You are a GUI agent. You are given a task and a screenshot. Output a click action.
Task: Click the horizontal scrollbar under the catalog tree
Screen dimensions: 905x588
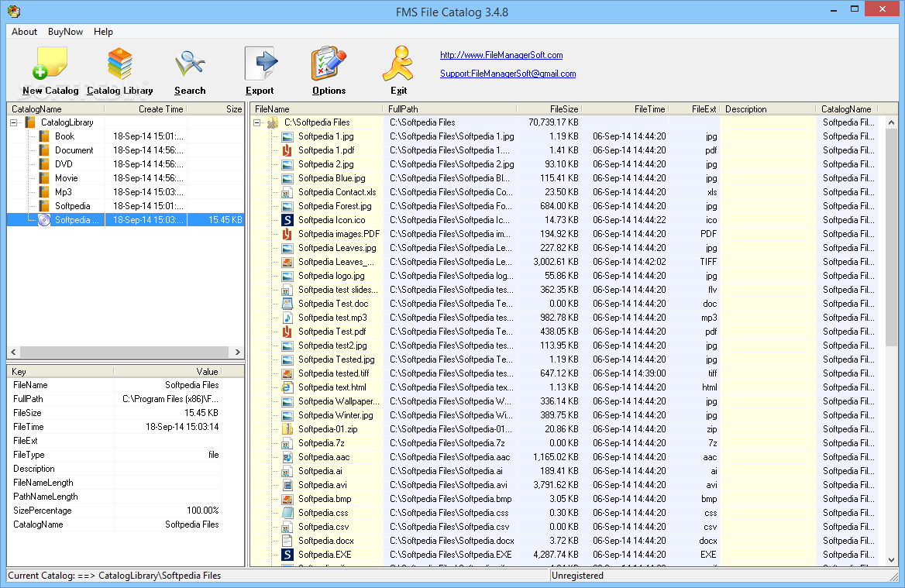pyautogui.click(x=124, y=352)
